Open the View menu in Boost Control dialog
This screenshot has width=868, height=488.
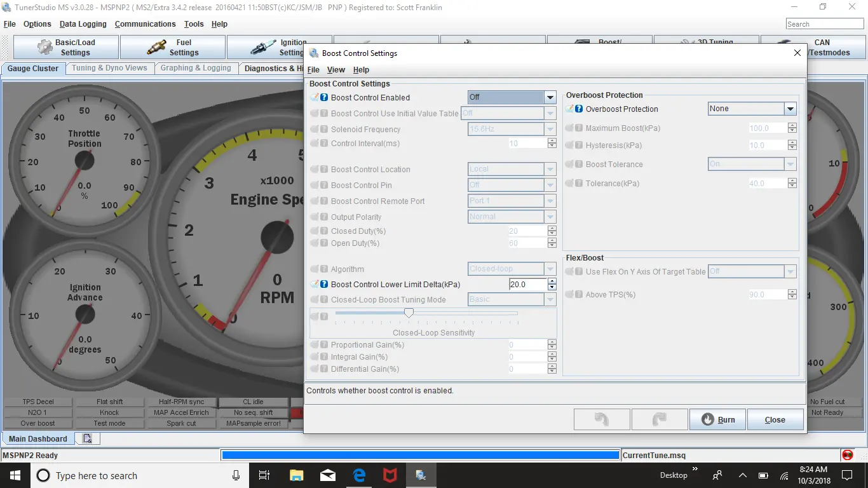[x=336, y=70]
